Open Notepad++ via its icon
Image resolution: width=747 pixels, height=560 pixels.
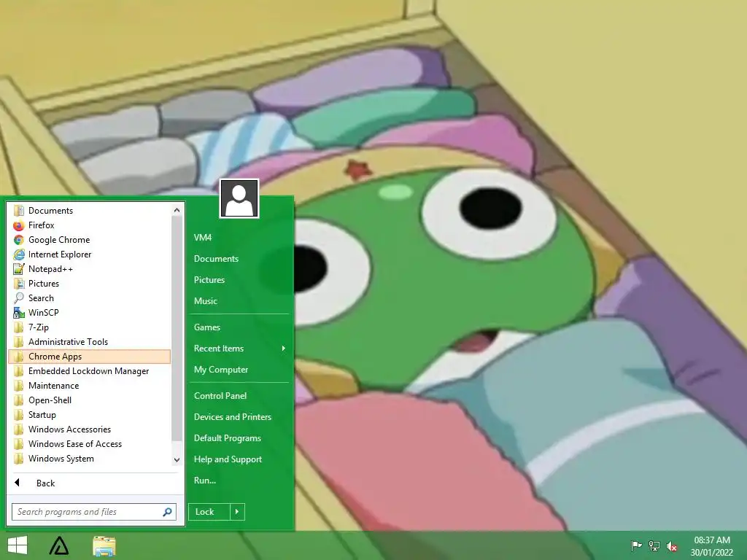pyautogui.click(x=18, y=269)
